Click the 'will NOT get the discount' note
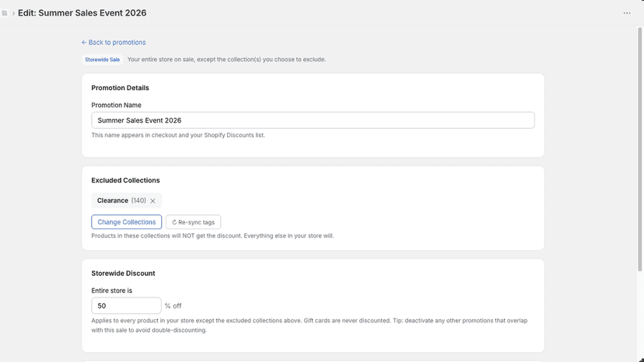The height and width of the screenshot is (362, 644). coord(212,235)
